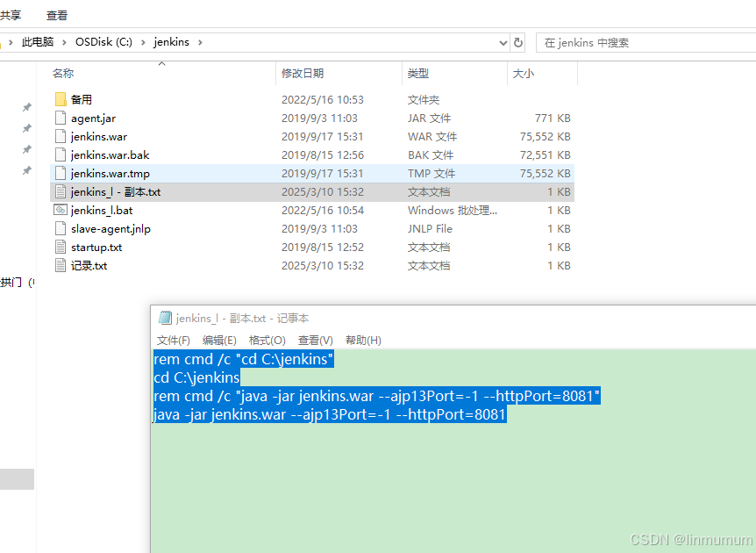Click the JAR 文件 type cell

tap(429, 118)
